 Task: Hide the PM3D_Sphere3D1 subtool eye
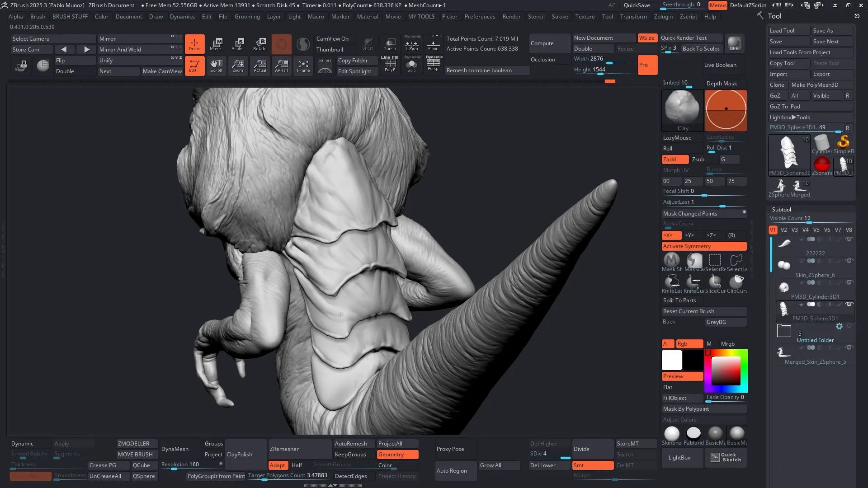849,304
